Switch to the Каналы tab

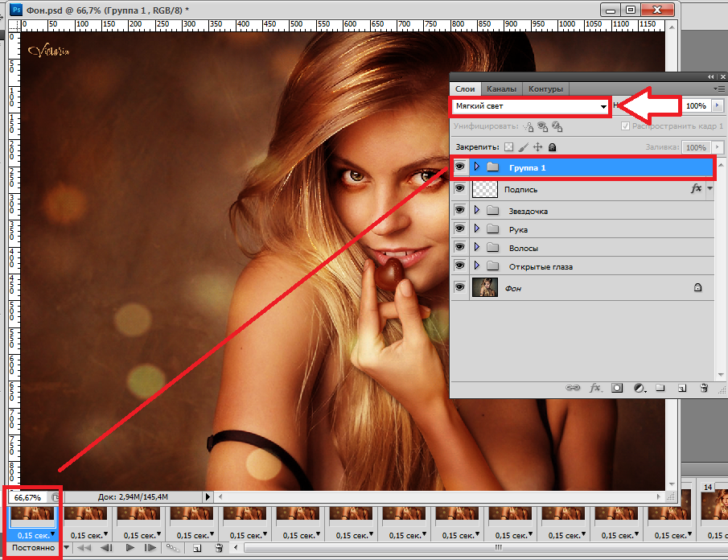click(501, 89)
